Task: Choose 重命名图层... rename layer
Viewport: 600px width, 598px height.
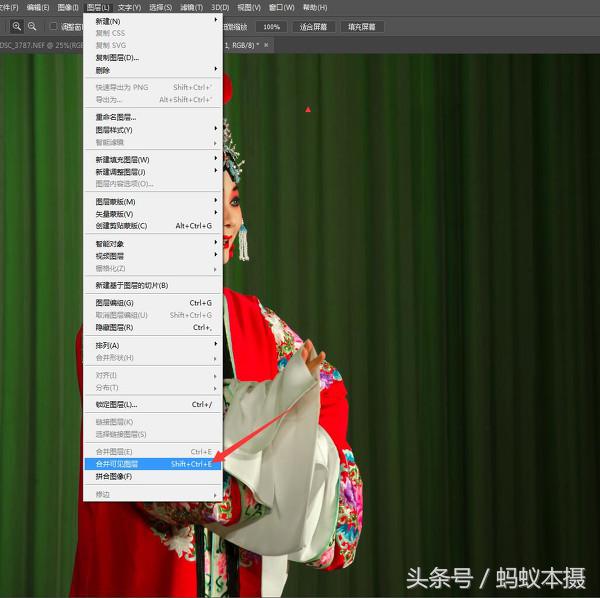Action: pyautogui.click(x=153, y=117)
